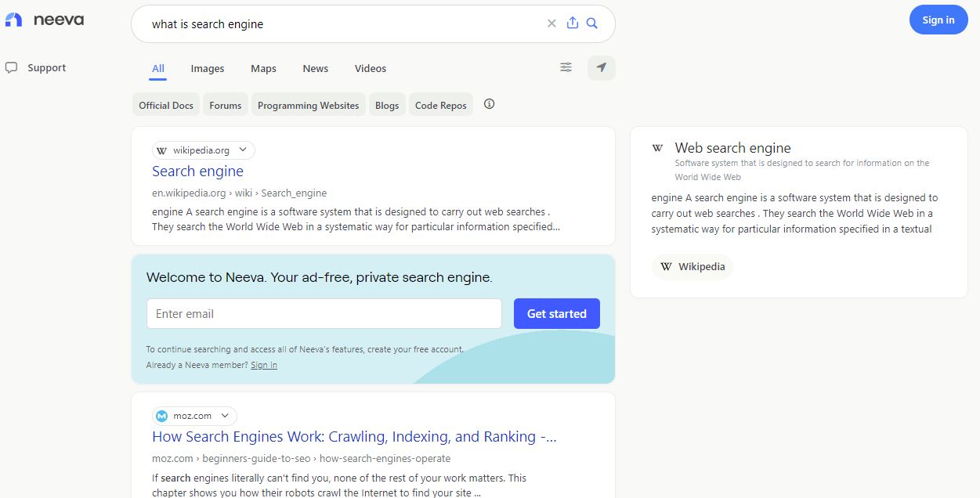The height and width of the screenshot is (498, 980).
Task: Click the Software system that is designed subtitle
Action: click(x=802, y=170)
